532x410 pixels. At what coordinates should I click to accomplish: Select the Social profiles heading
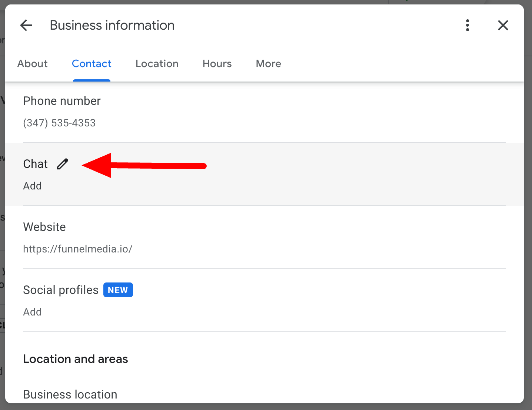point(61,290)
